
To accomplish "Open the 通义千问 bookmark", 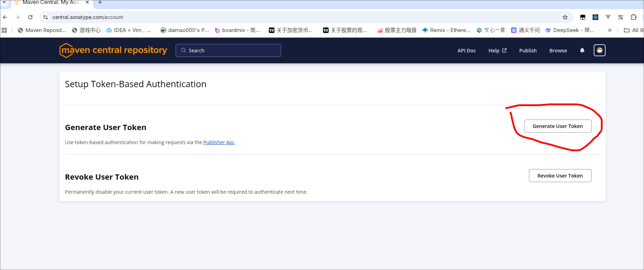I will (x=525, y=30).
